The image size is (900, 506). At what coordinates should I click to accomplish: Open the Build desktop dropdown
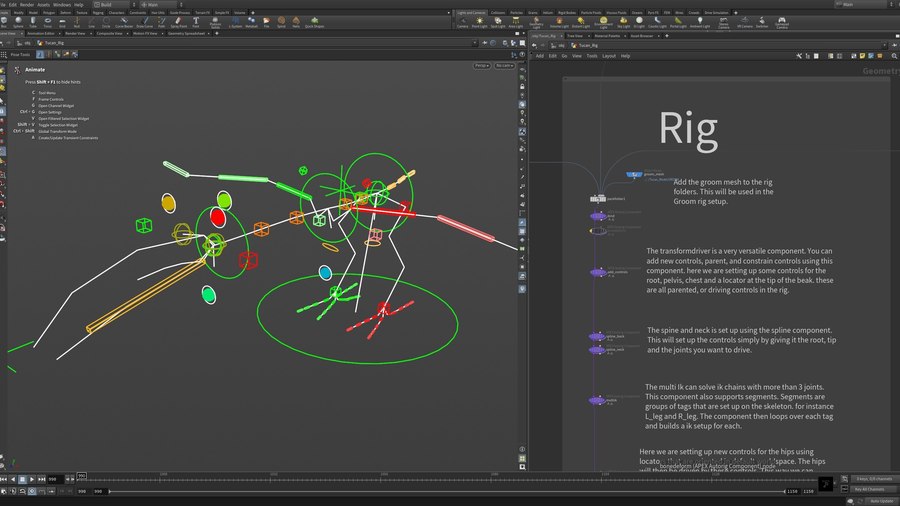click(x=115, y=5)
